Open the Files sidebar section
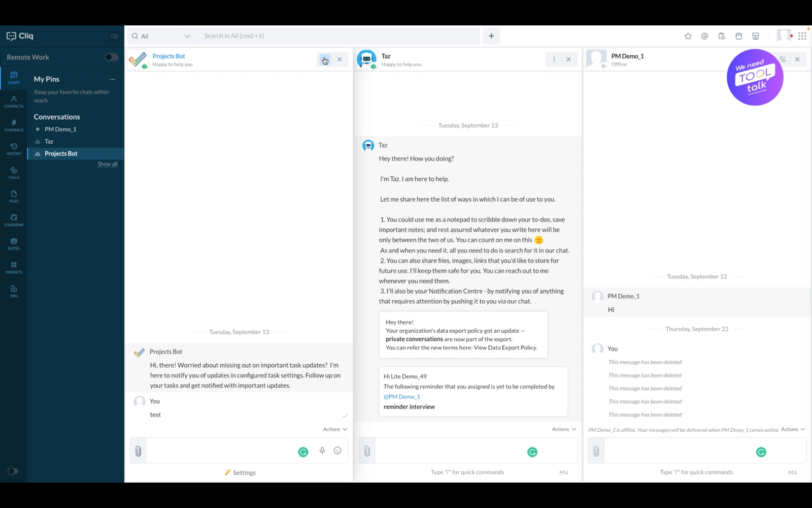812x508 pixels. [14, 197]
